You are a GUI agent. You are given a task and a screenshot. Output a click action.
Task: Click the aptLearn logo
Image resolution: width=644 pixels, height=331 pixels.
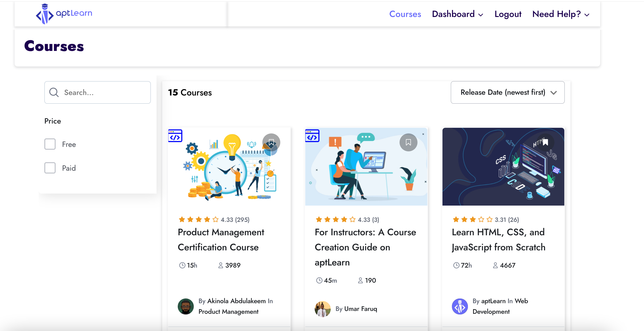pyautogui.click(x=64, y=14)
